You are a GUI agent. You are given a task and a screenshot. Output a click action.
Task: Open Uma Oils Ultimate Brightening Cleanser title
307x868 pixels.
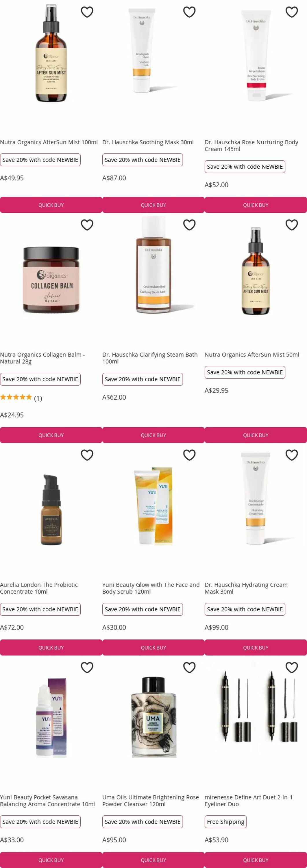[x=151, y=801]
